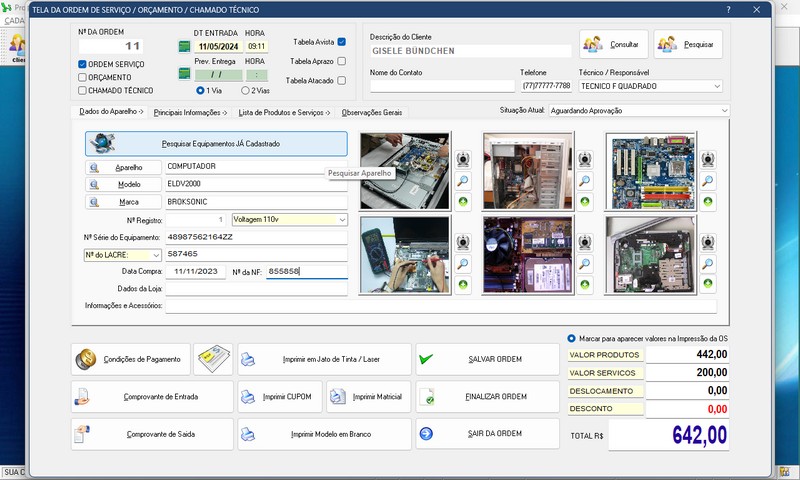The height and width of the screenshot is (480, 800).
Task: Click into the Dados da Loja field
Action: (256, 288)
